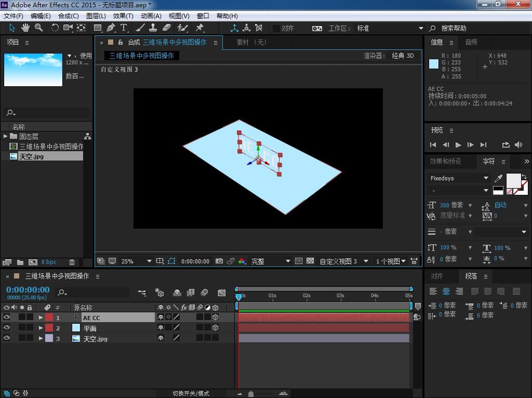Select the Hand tool
532x398 pixels.
pyautogui.click(x=25, y=28)
